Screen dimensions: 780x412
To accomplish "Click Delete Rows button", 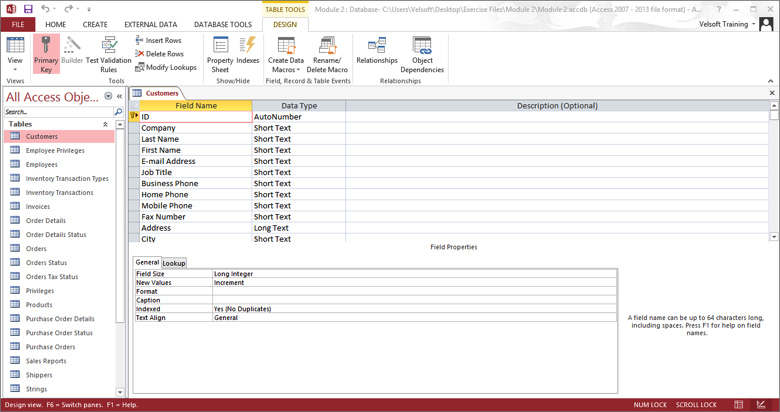I will (159, 54).
